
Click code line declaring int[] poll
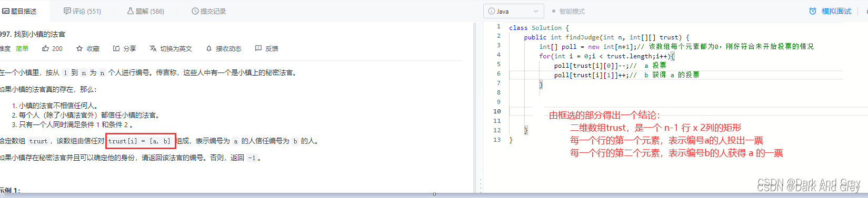tap(676, 46)
